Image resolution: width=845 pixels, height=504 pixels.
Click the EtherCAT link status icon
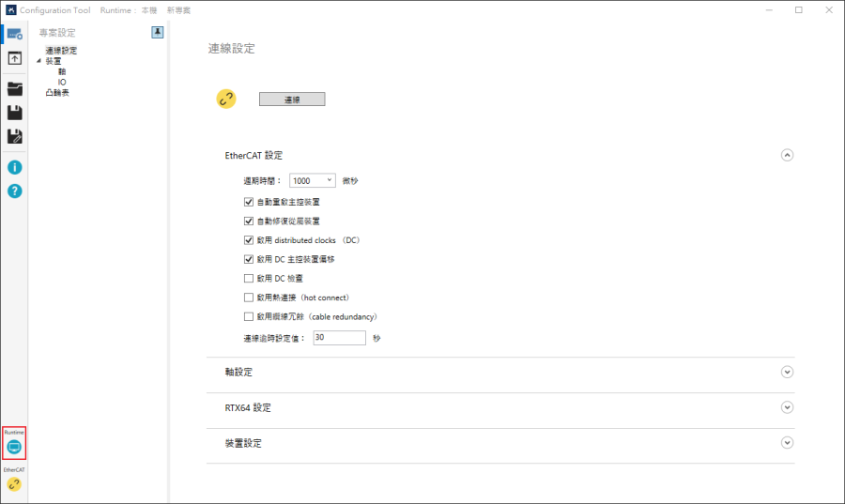14,484
